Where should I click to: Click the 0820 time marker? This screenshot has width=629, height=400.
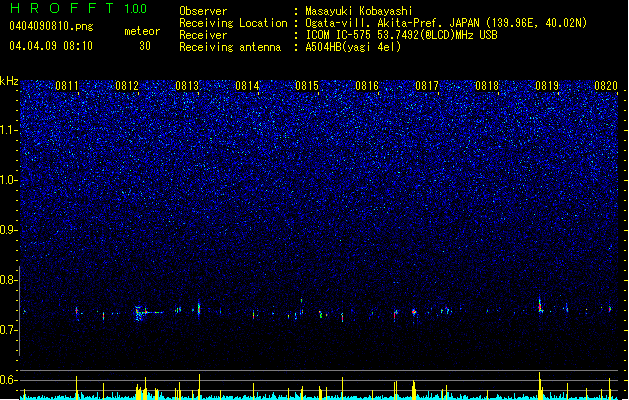point(606,86)
